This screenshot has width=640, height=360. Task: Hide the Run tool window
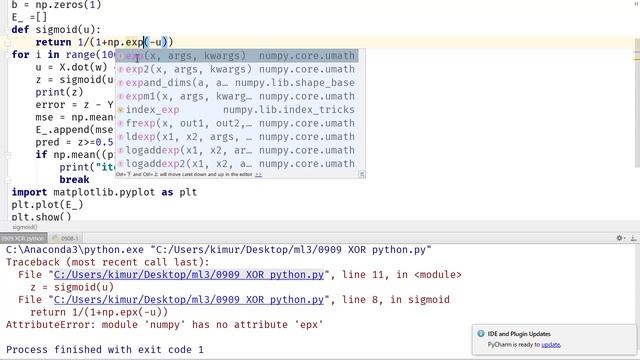click(633, 238)
